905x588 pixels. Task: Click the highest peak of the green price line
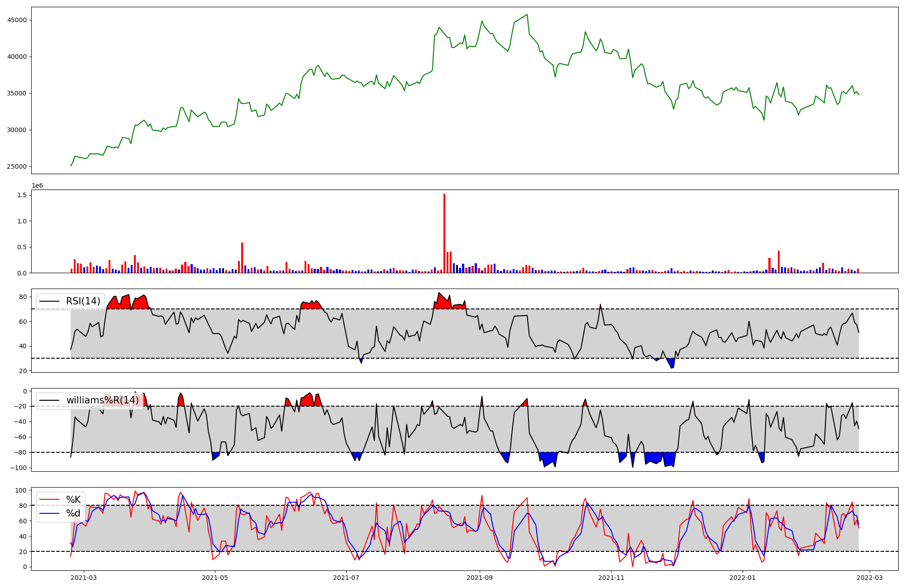tap(527, 14)
